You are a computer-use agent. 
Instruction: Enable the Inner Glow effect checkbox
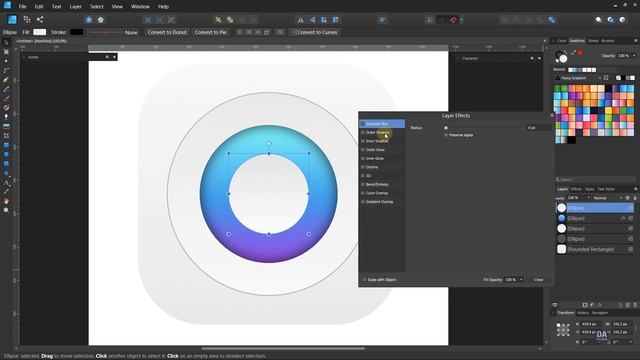coord(362,158)
